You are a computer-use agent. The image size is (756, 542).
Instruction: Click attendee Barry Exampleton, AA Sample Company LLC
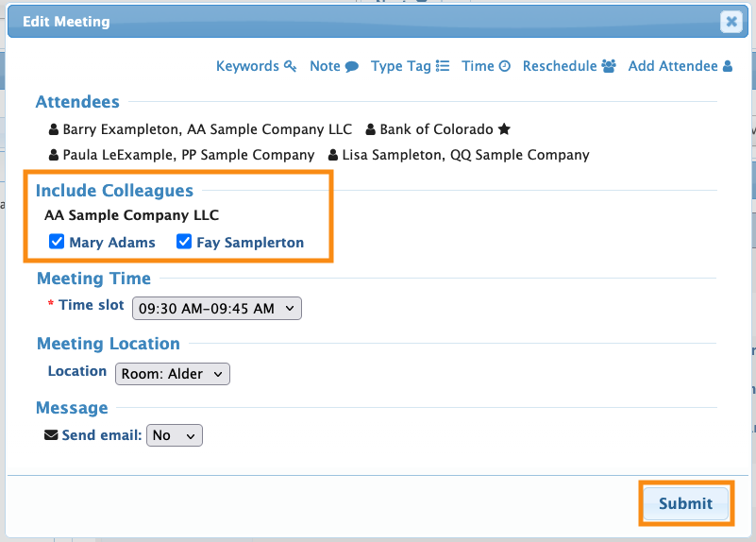pos(207,129)
